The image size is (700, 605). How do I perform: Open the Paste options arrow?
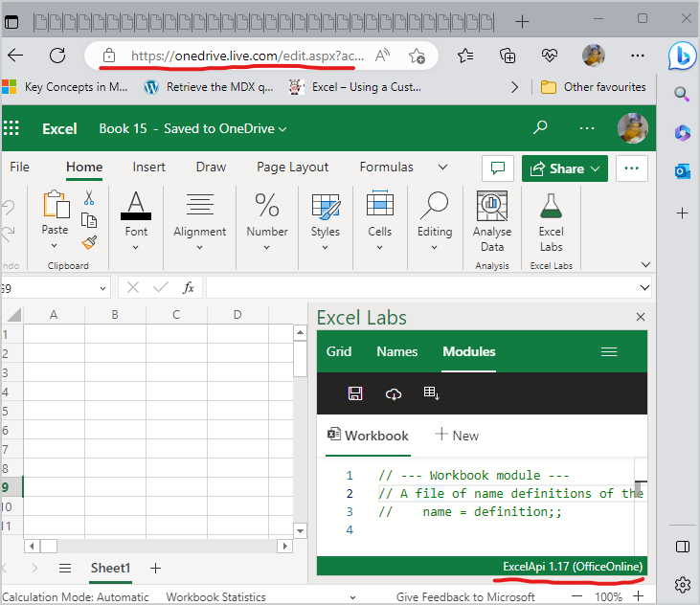[54, 245]
